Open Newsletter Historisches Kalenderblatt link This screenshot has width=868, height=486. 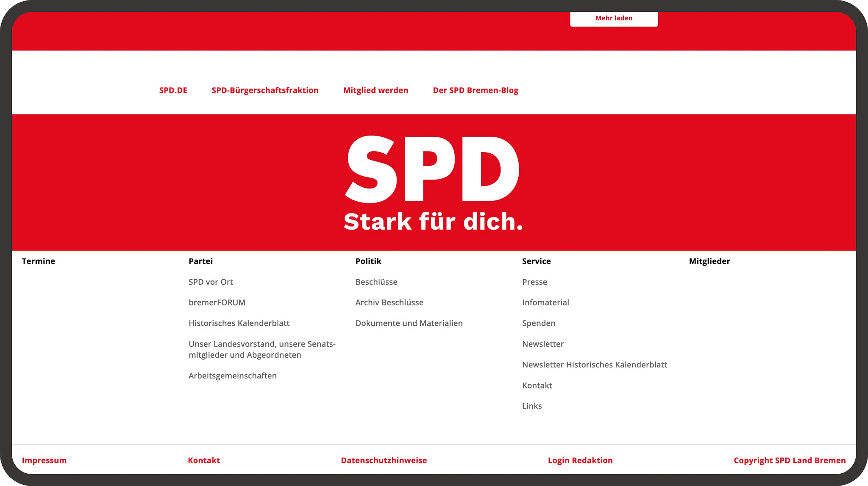pyautogui.click(x=594, y=365)
